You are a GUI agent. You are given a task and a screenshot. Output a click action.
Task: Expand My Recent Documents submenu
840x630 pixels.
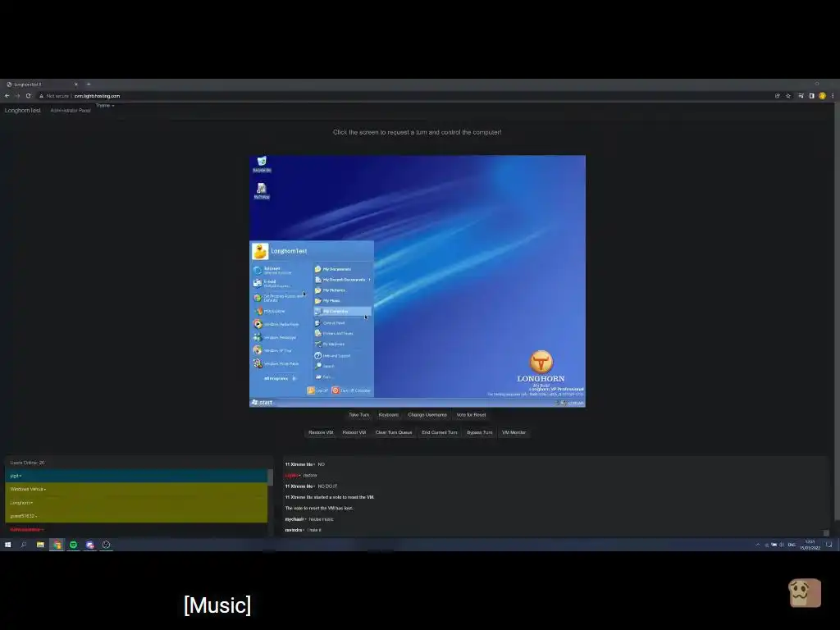pos(343,280)
